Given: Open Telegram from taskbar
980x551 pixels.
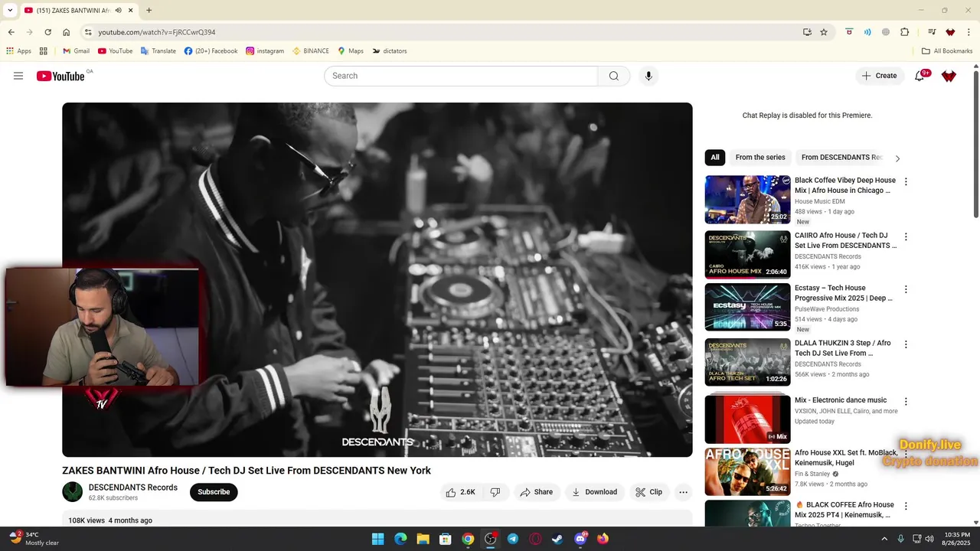Looking at the screenshot, I should click(x=513, y=539).
